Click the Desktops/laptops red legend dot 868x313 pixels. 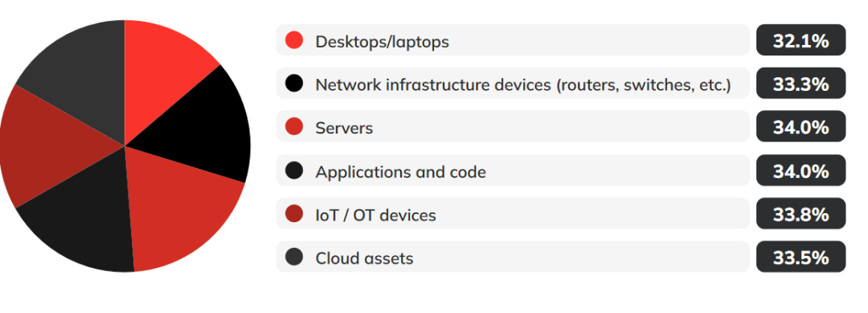point(294,40)
